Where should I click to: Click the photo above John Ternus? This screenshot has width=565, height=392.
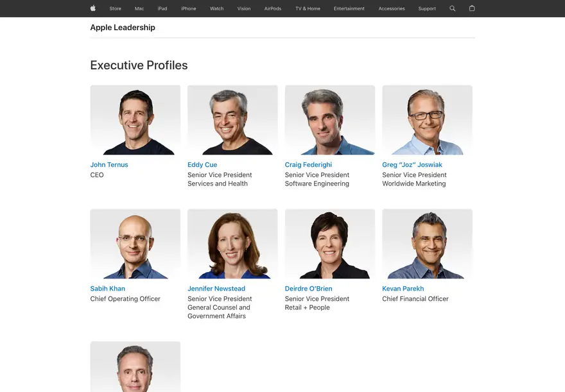135,120
